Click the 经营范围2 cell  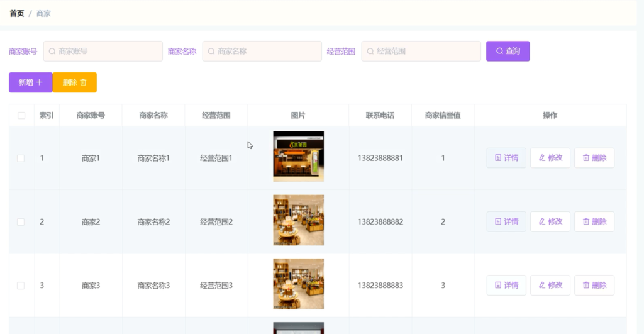pyautogui.click(x=216, y=222)
